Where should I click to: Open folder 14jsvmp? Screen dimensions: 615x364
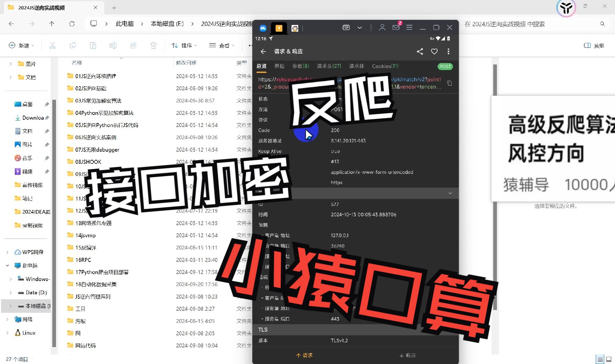(x=85, y=235)
